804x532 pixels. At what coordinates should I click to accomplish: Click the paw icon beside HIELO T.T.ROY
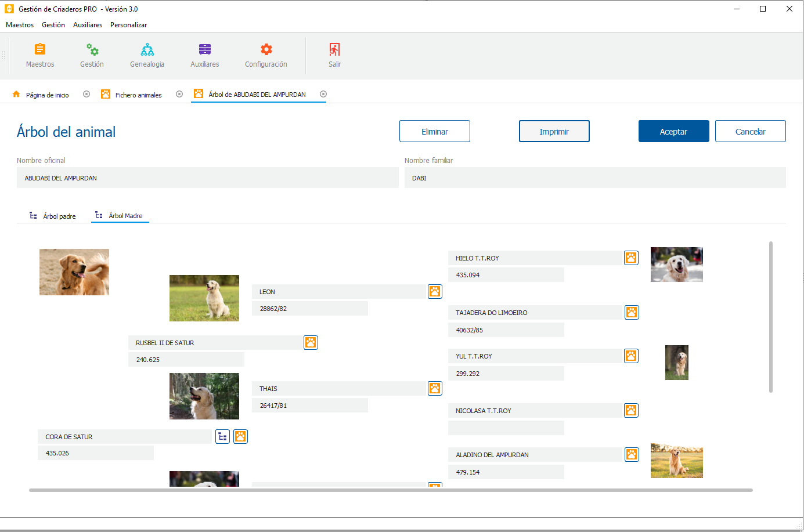pyautogui.click(x=631, y=258)
